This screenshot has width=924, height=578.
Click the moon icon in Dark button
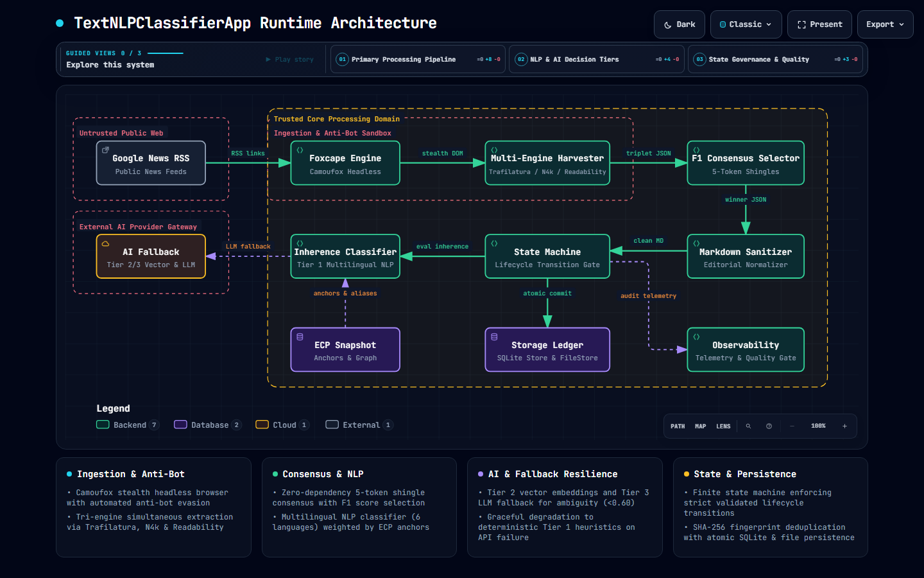coord(668,25)
